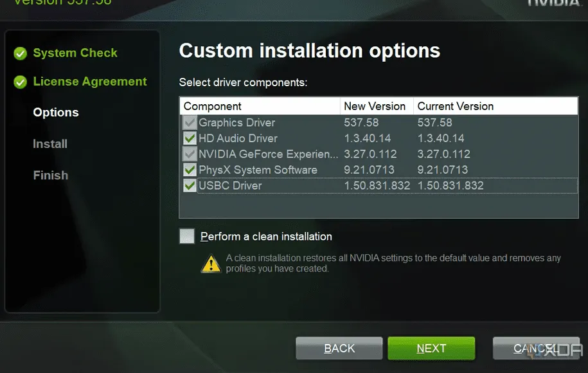This screenshot has width=588, height=373.
Task: Select the Options step in sidebar
Action: tap(56, 113)
